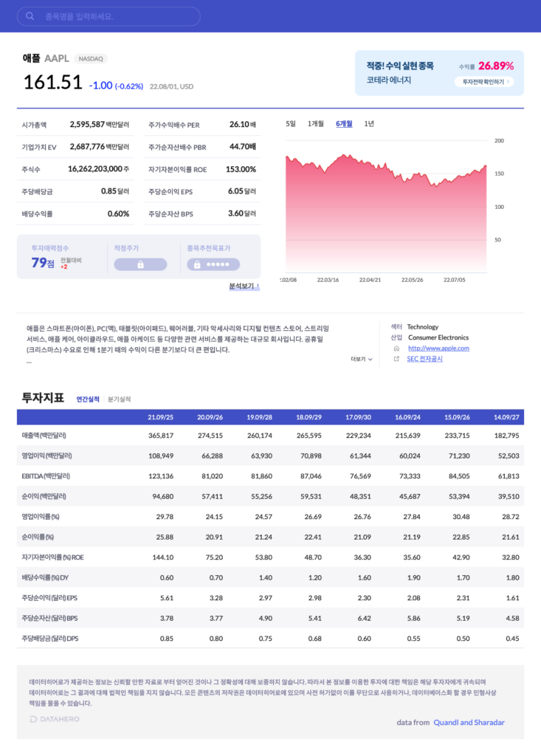The image size is (541, 756).
Task: Click the 매출액 cell 365,817
Action: coord(161,436)
